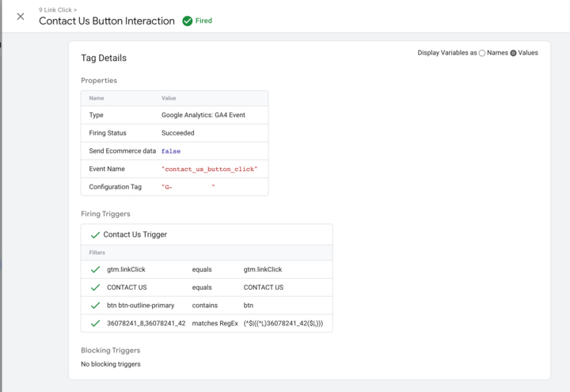Click the 'Fired' status label
Screen dimensions: 570x392
click(x=203, y=21)
